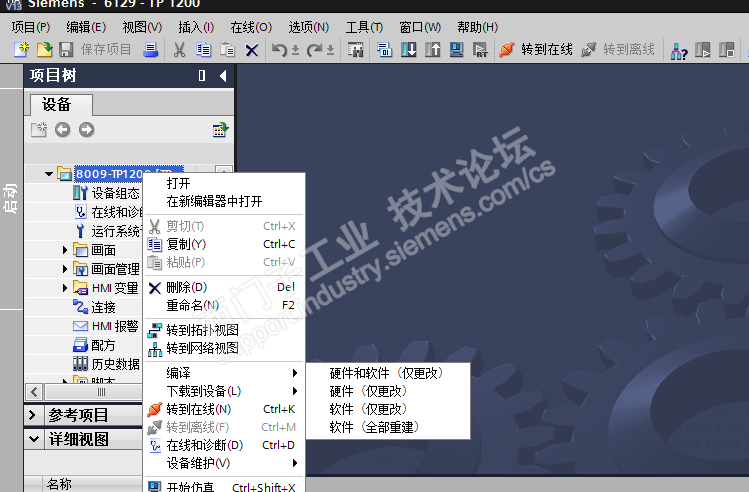The width and height of the screenshot is (749, 492).
Task: Click the Redo toolbar arrow
Action: click(314, 49)
